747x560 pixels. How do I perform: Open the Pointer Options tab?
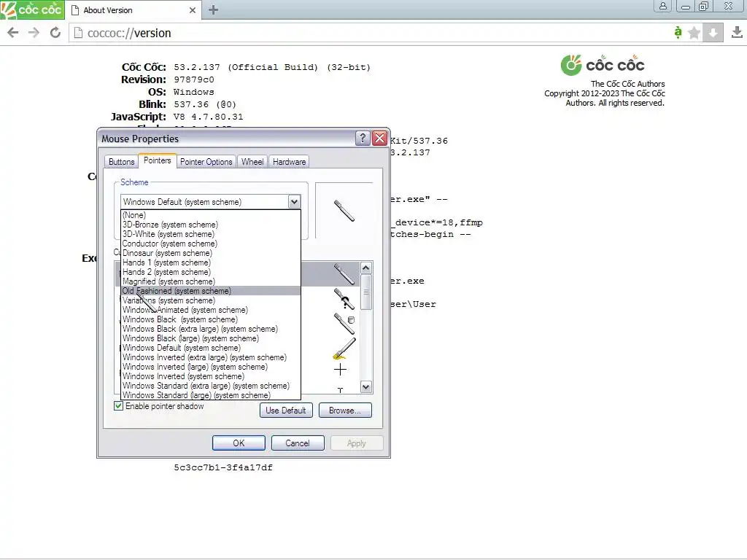(206, 162)
